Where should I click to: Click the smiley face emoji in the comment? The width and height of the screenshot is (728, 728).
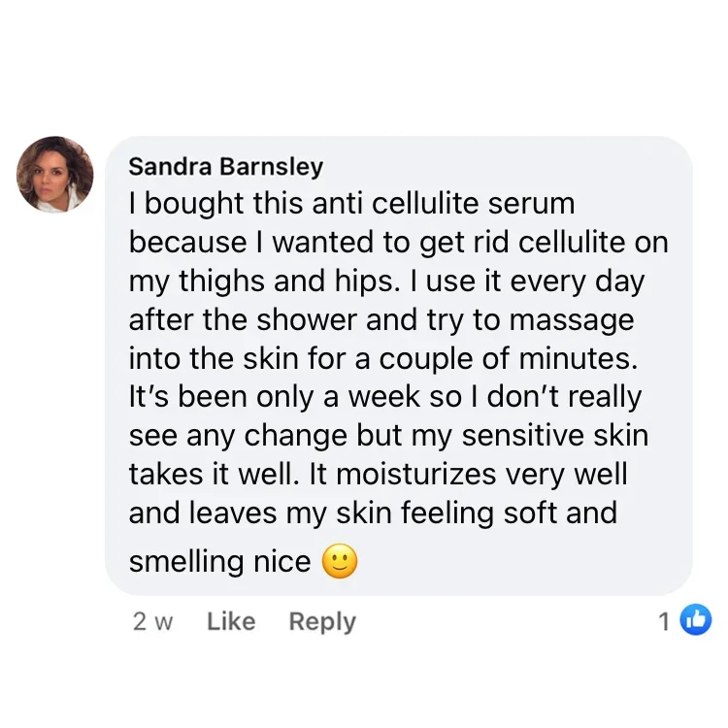click(x=339, y=561)
